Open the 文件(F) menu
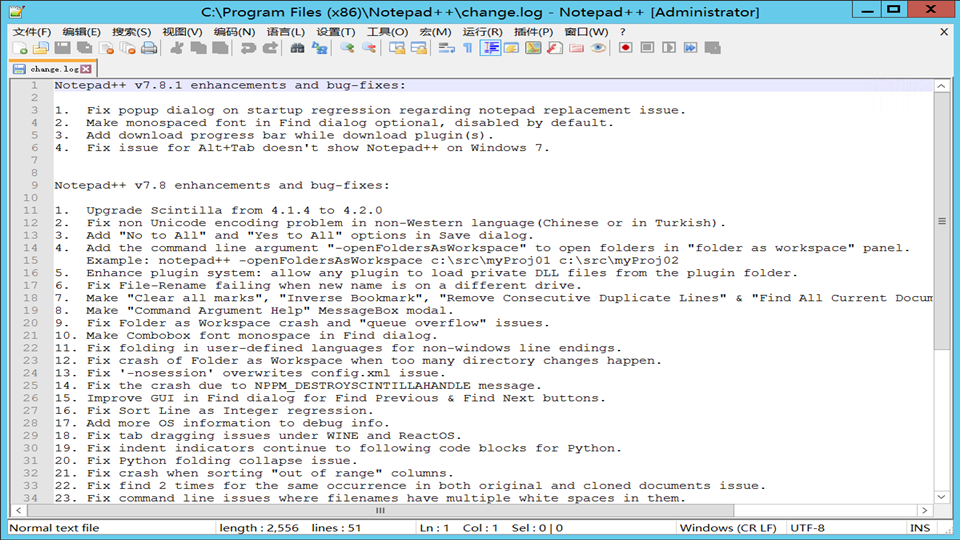960x540 pixels. [x=32, y=31]
